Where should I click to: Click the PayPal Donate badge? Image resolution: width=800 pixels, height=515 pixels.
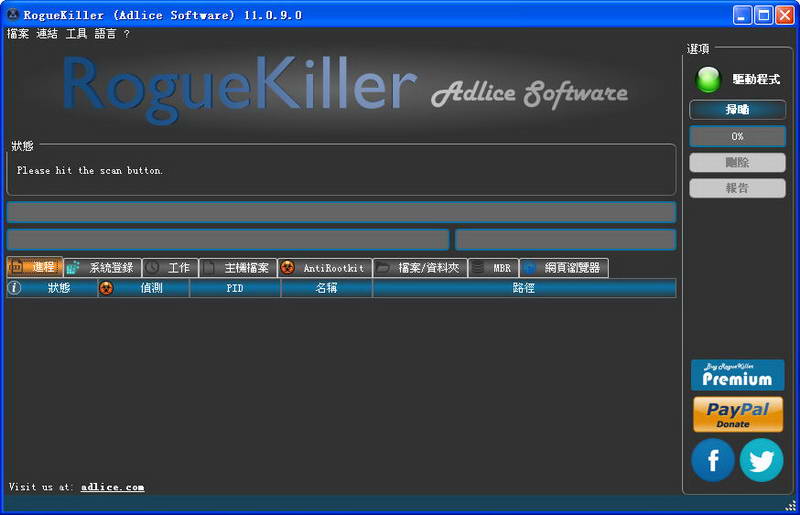[x=738, y=414]
